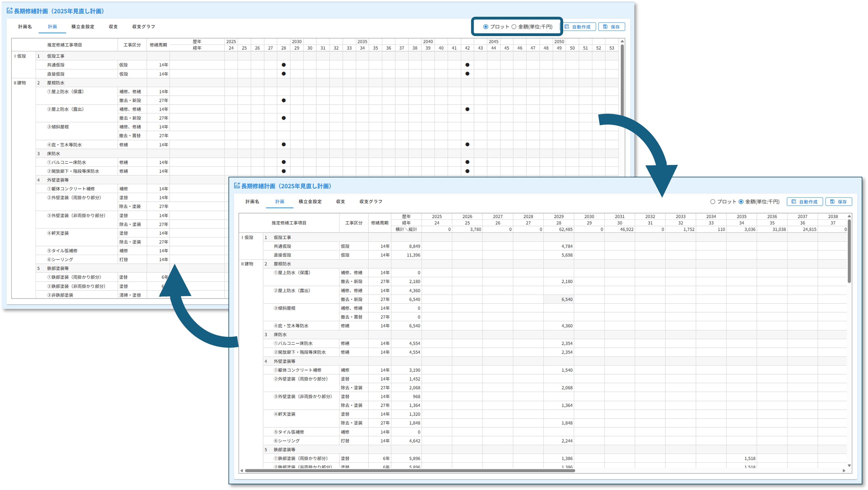Click 修繕周期 column header in front window
868x490 pixels.
380,223
